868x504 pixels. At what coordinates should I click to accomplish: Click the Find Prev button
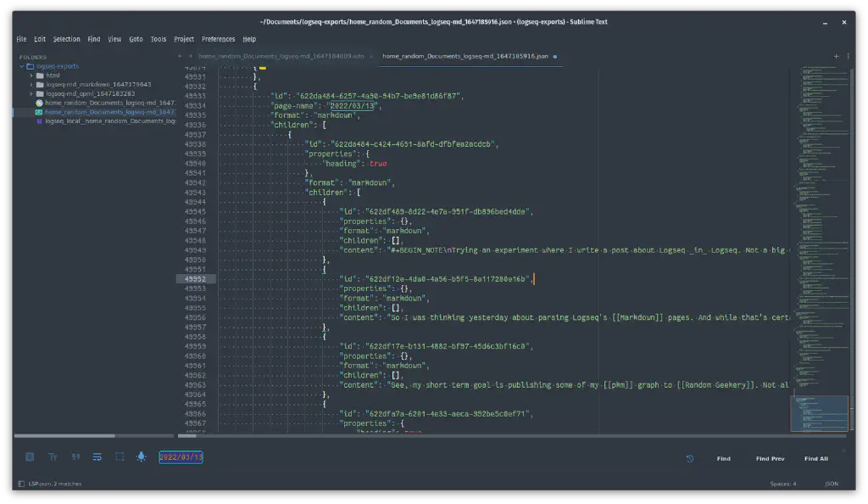[770, 458]
